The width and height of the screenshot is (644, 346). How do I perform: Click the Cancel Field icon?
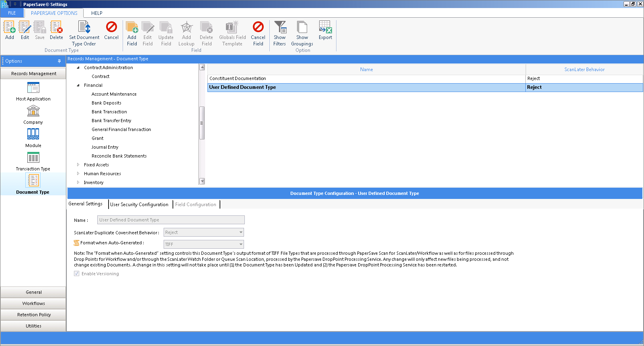(258, 27)
